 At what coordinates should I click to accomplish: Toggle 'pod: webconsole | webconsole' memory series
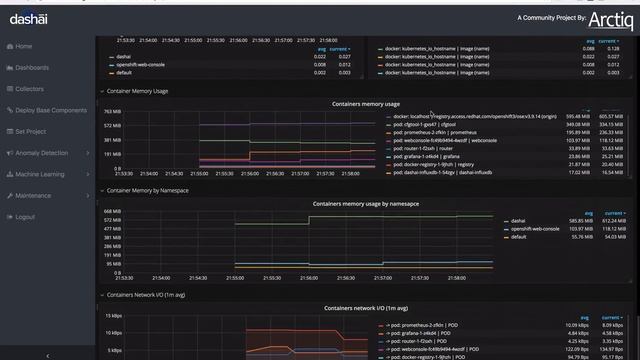(x=445, y=140)
